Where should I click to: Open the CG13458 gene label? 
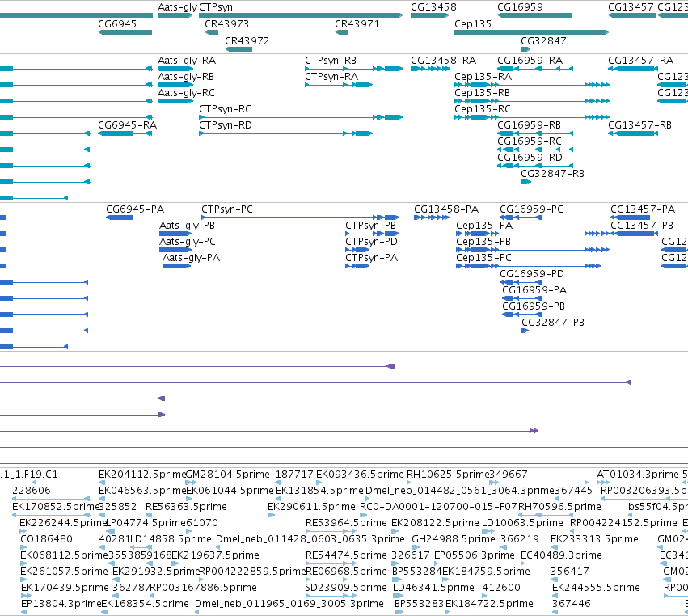[433, 7]
